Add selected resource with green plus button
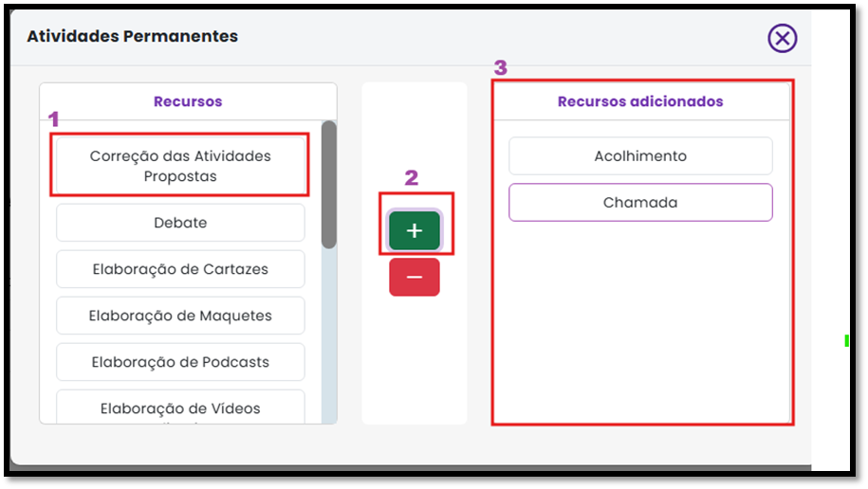The image size is (868, 489). pyautogui.click(x=414, y=230)
